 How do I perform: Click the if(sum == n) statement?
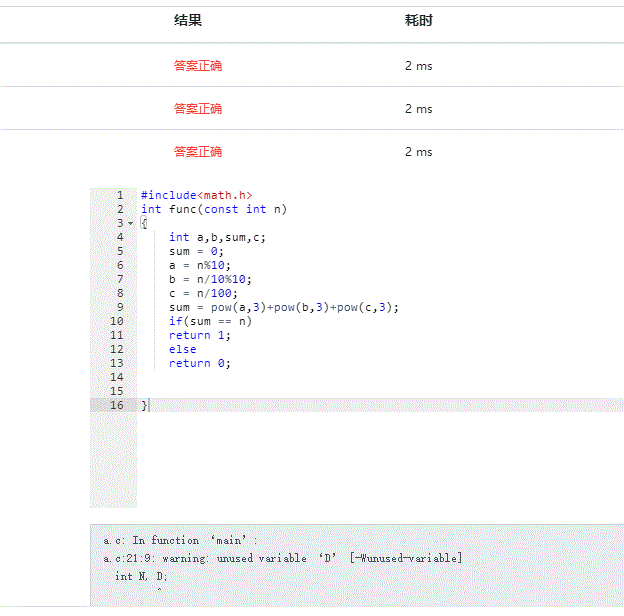[210, 321]
